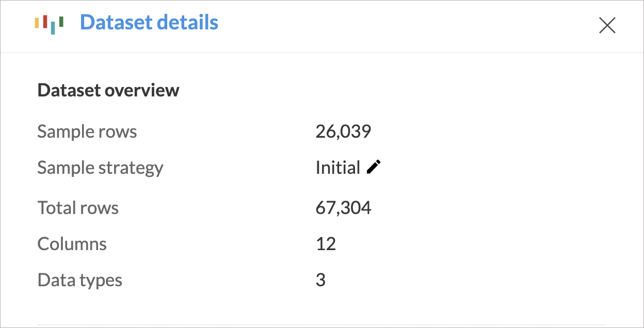Edit the sample strategy with pencil icon
Screen dimensions: 644x328
pos(374,167)
